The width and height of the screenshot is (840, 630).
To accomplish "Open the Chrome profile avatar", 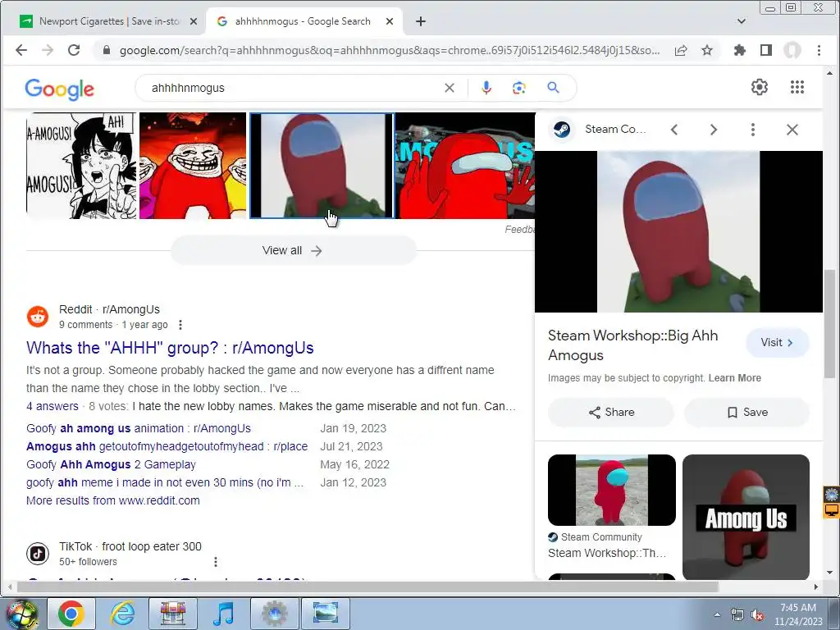I will pyautogui.click(x=792, y=50).
